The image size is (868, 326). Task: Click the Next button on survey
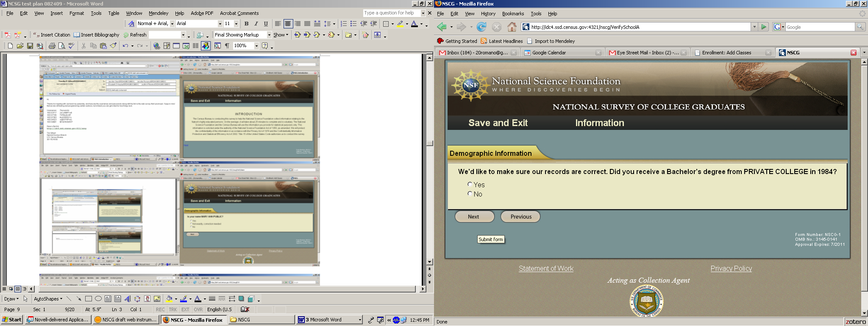click(x=474, y=216)
